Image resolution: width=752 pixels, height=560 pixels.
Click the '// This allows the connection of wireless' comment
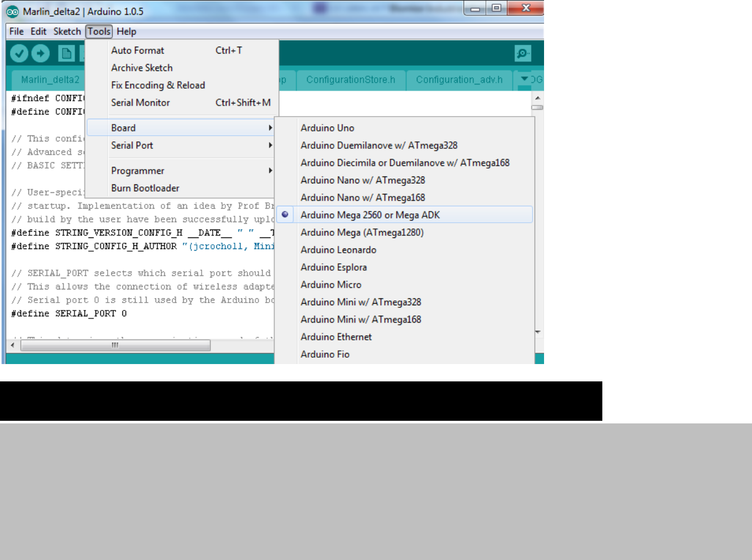tap(143, 287)
